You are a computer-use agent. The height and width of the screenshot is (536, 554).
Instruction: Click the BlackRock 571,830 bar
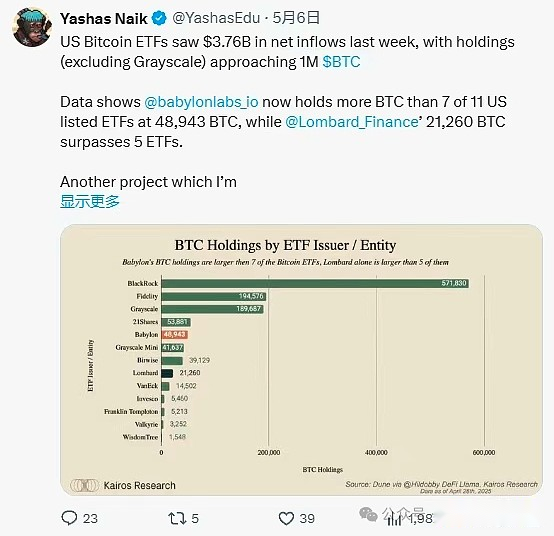tap(315, 283)
